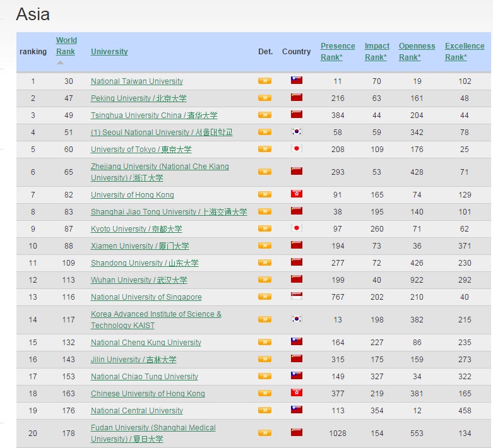Open Shanghai Jiao Tong University link
This screenshot has width=493, height=448.
(x=169, y=211)
